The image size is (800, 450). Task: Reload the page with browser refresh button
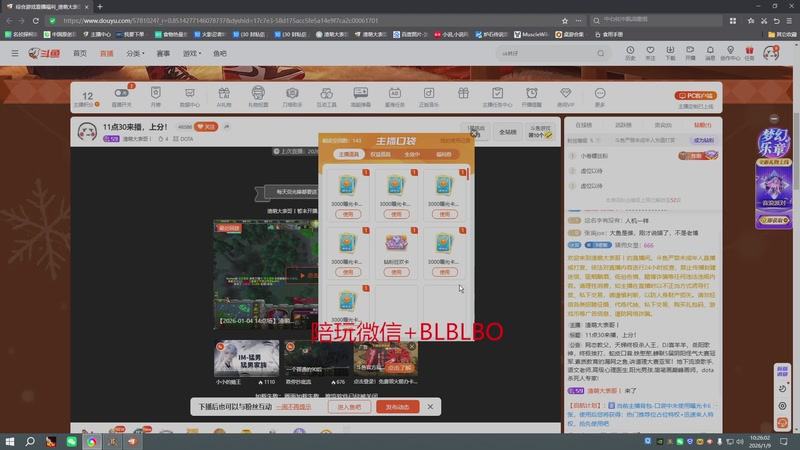tap(36, 20)
